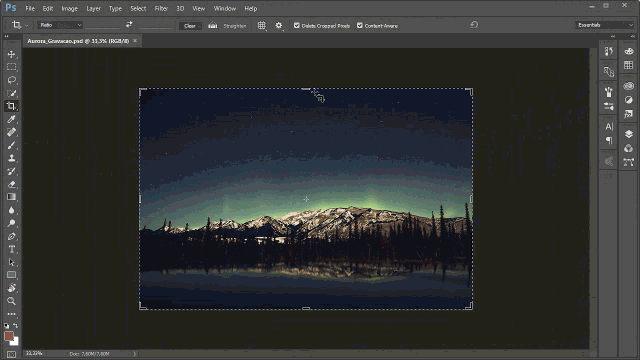Select the Crop tool in the toolbox
The width and height of the screenshot is (640, 360).
(11, 106)
